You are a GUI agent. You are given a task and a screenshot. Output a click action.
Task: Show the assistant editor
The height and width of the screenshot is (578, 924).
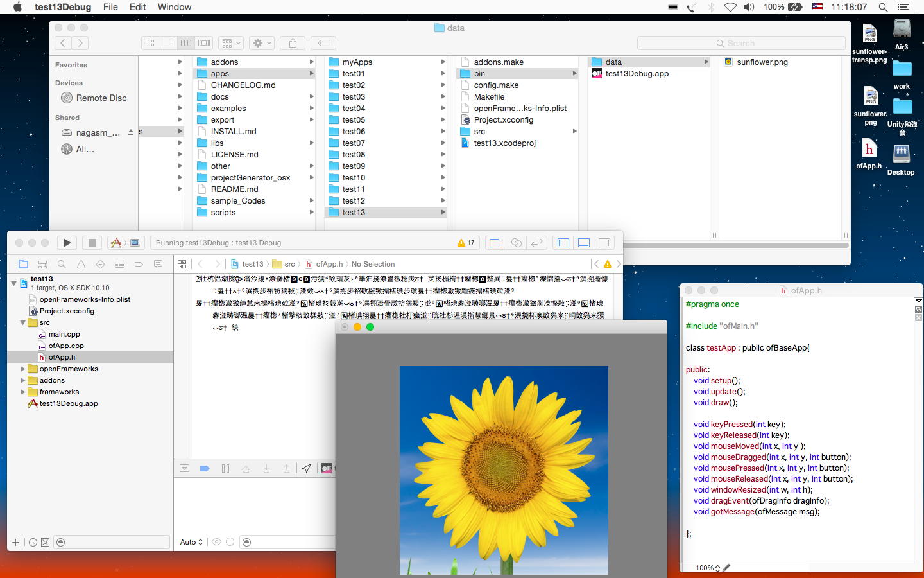[517, 243]
